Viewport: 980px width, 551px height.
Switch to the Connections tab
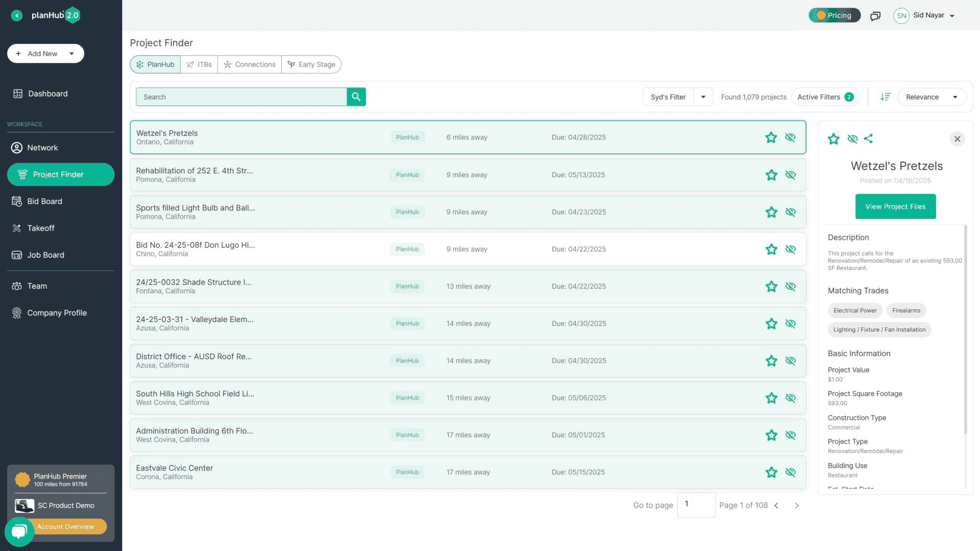(250, 64)
